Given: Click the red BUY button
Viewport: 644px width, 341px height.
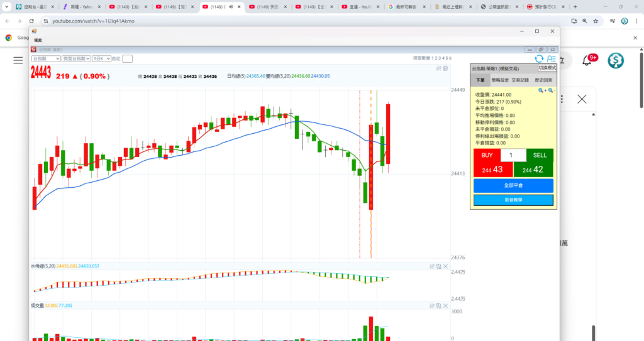Looking at the screenshot, I should [487, 155].
